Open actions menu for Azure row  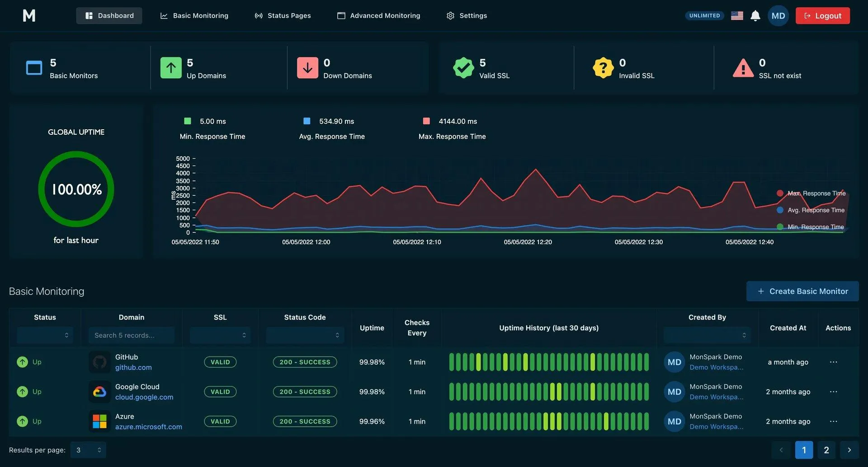pos(834,421)
